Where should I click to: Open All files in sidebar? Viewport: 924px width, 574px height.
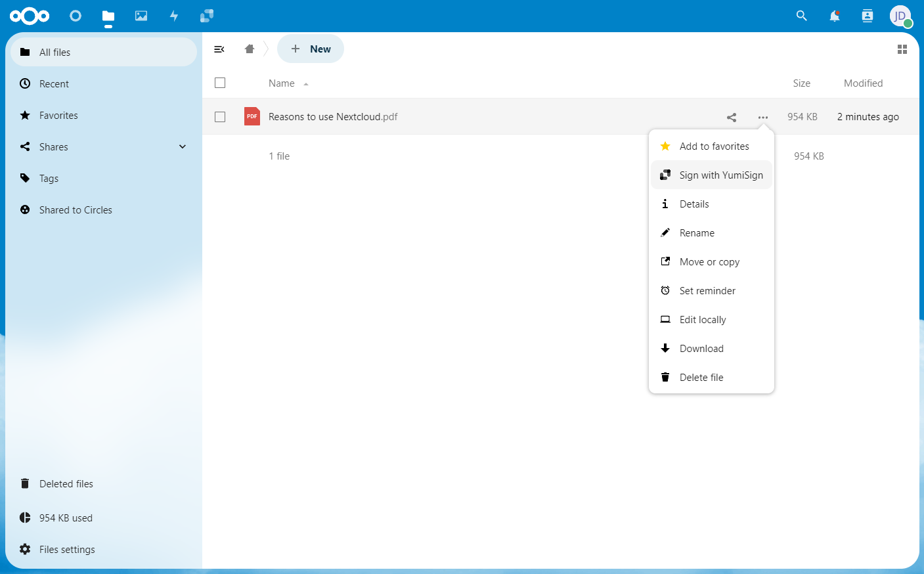[104, 53]
